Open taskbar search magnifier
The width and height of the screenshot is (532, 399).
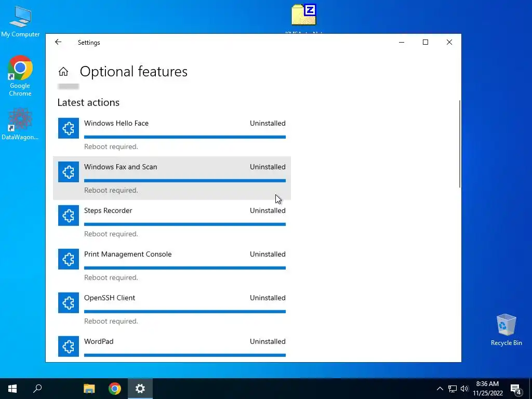click(x=37, y=389)
